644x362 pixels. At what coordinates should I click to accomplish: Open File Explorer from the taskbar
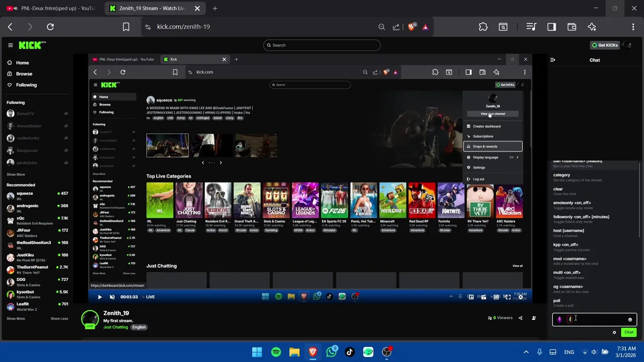pyautogui.click(x=294, y=352)
